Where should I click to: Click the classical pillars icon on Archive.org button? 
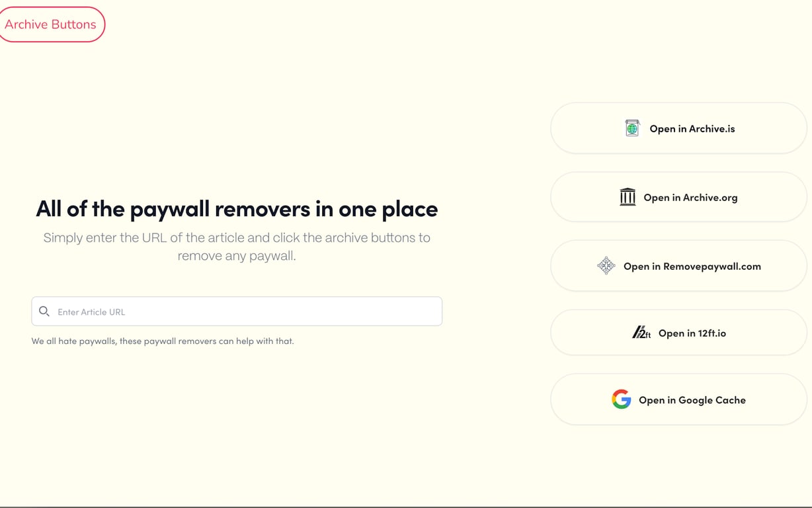tap(627, 196)
